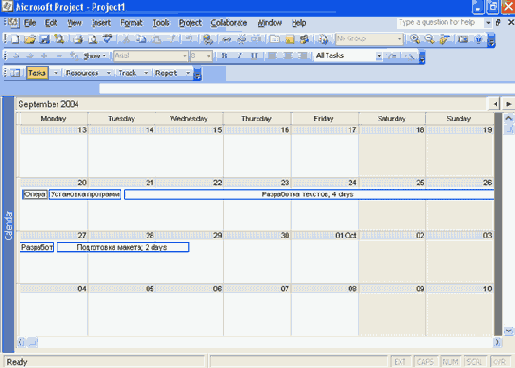Zoom in on the calendar
515x368 pixels.
pos(415,39)
